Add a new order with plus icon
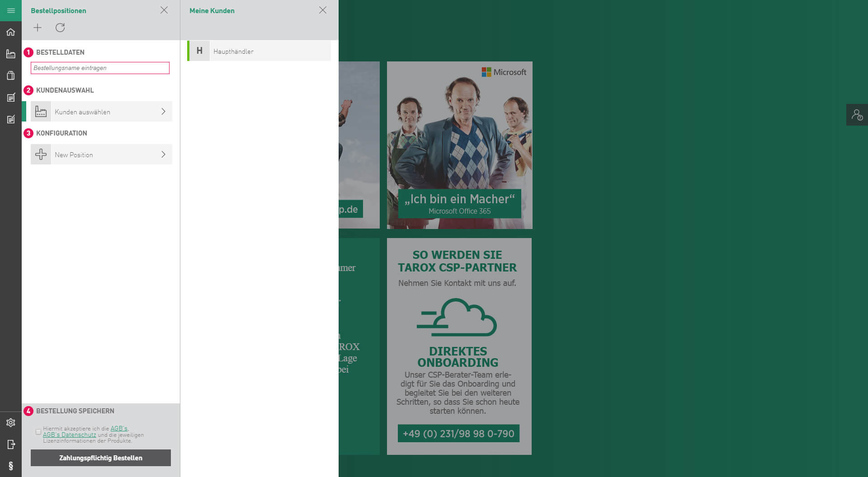 [x=38, y=28]
